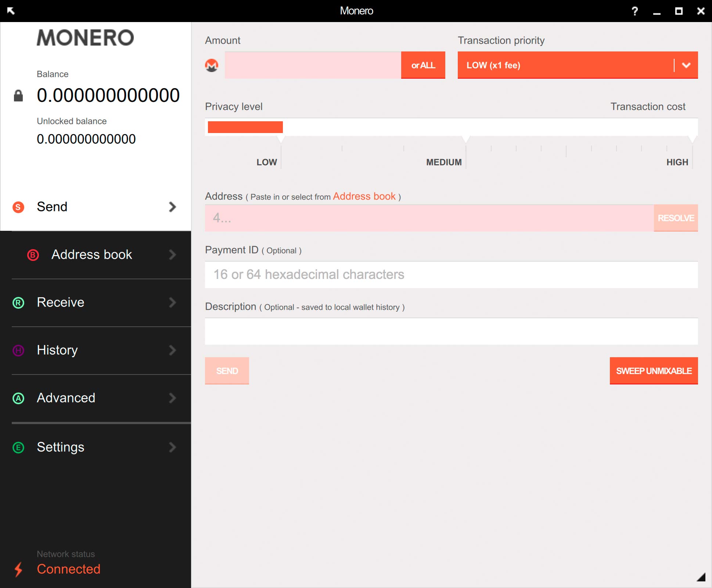The width and height of the screenshot is (712, 588).
Task: Click SWEEP UNMIXABLE button
Action: [x=653, y=372]
